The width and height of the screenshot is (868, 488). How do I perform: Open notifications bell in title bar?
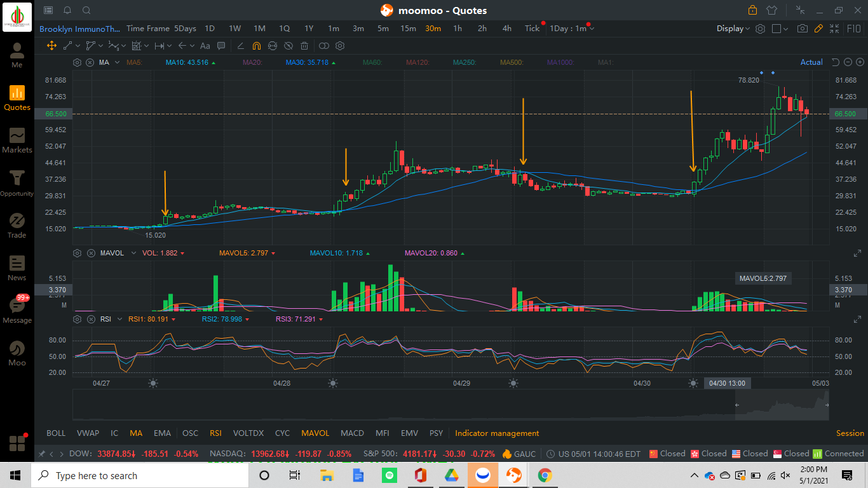click(x=67, y=10)
